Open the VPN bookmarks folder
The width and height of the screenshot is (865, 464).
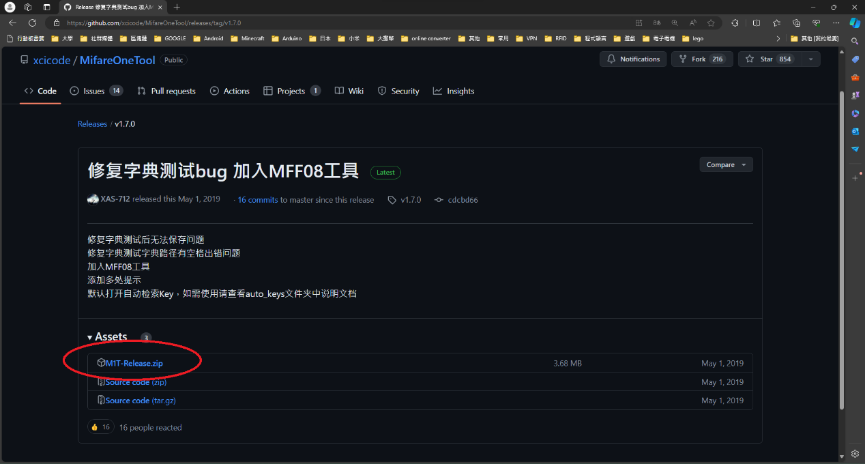526,39
